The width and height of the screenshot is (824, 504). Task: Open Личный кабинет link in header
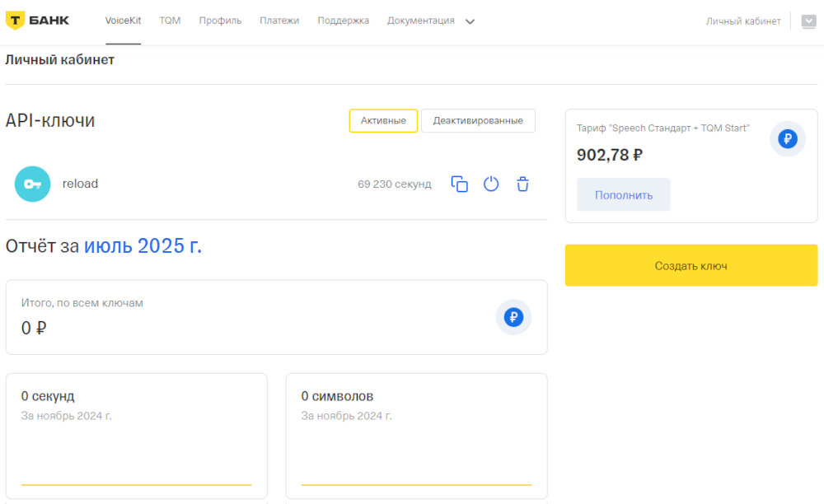(743, 21)
